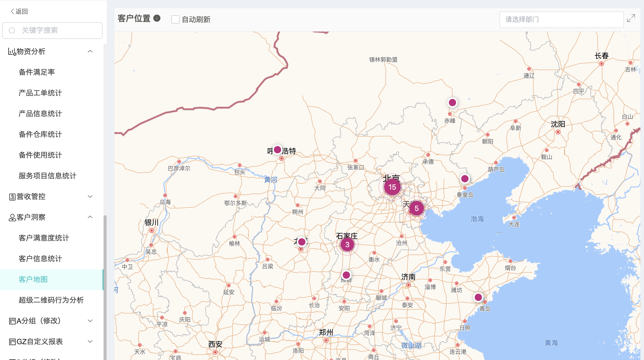This screenshot has width=644, height=360.
Task: Select the 客户地图 menu item
Action: (x=52, y=279)
